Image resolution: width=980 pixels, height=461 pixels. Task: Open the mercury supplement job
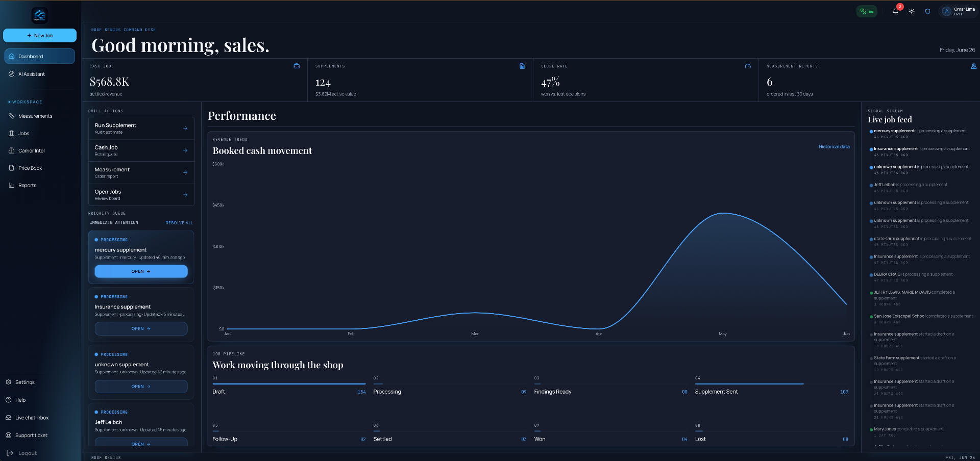coord(141,271)
